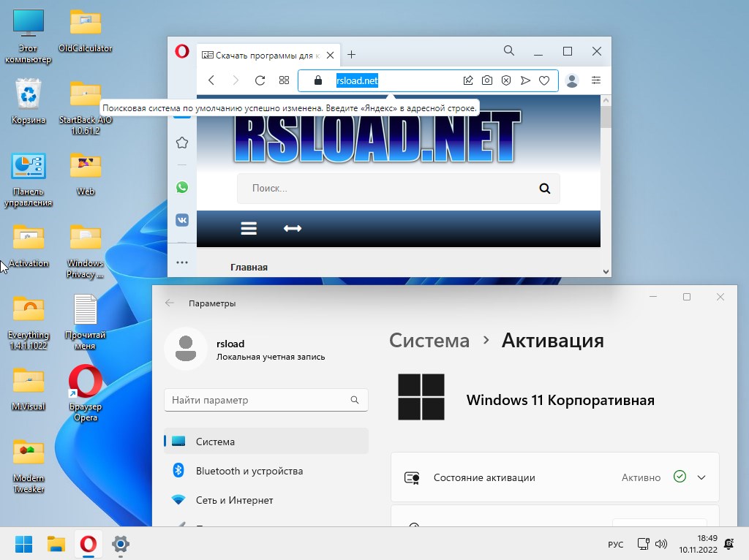Open the OldCalculator folder
749x560 pixels.
(85, 31)
